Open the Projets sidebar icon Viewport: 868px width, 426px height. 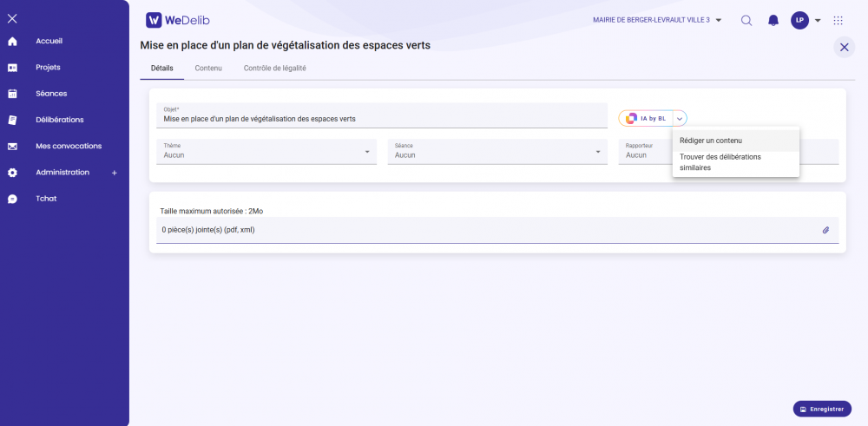coord(12,67)
